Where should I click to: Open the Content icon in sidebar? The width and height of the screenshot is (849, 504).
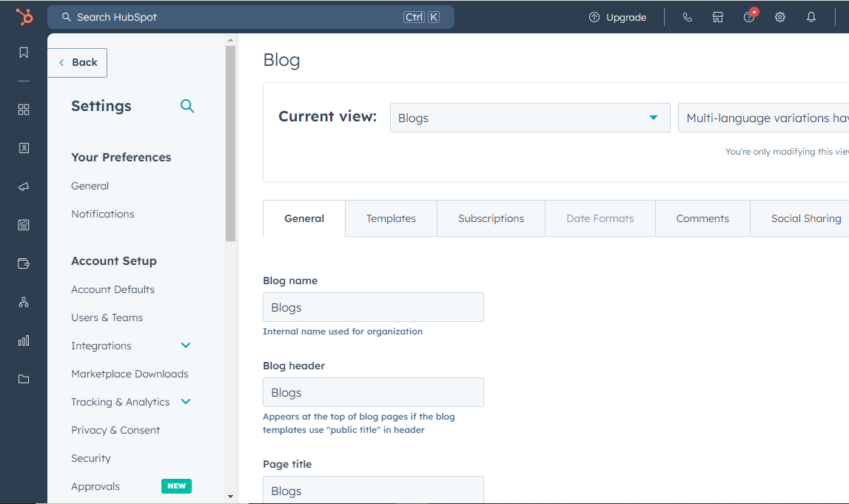tap(24, 225)
